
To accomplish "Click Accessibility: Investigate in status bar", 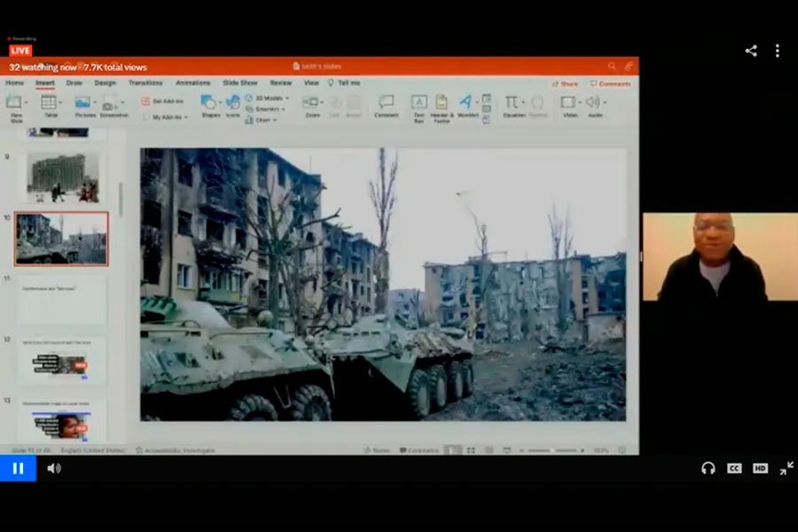I will coord(175,450).
